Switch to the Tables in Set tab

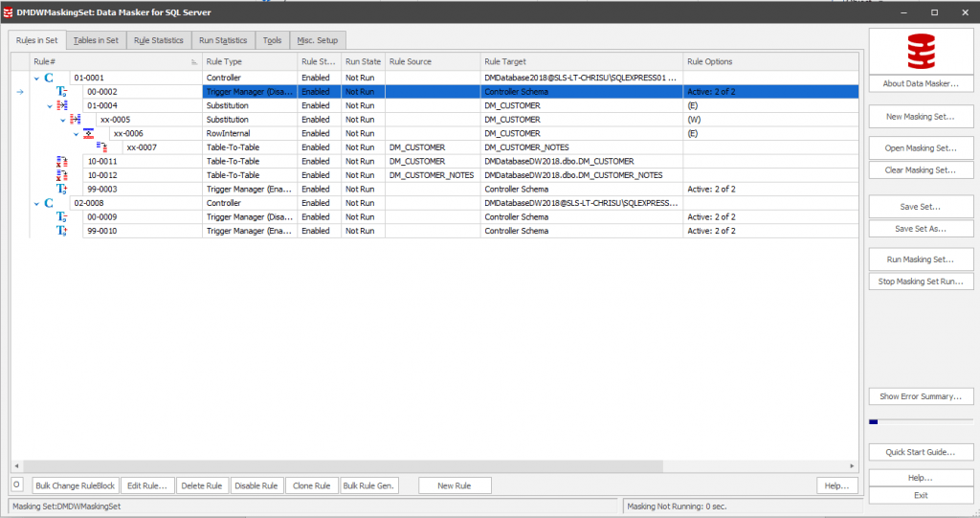pos(96,40)
